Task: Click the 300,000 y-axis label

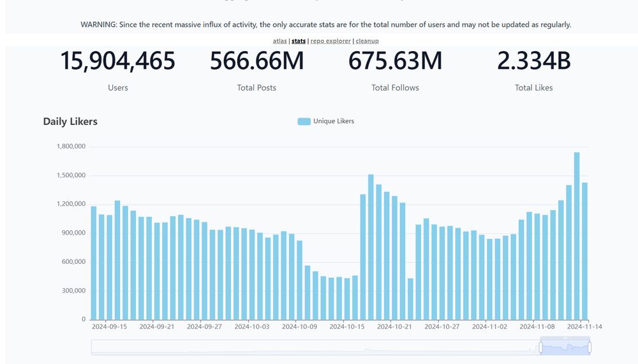Action: tap(73, 291)
